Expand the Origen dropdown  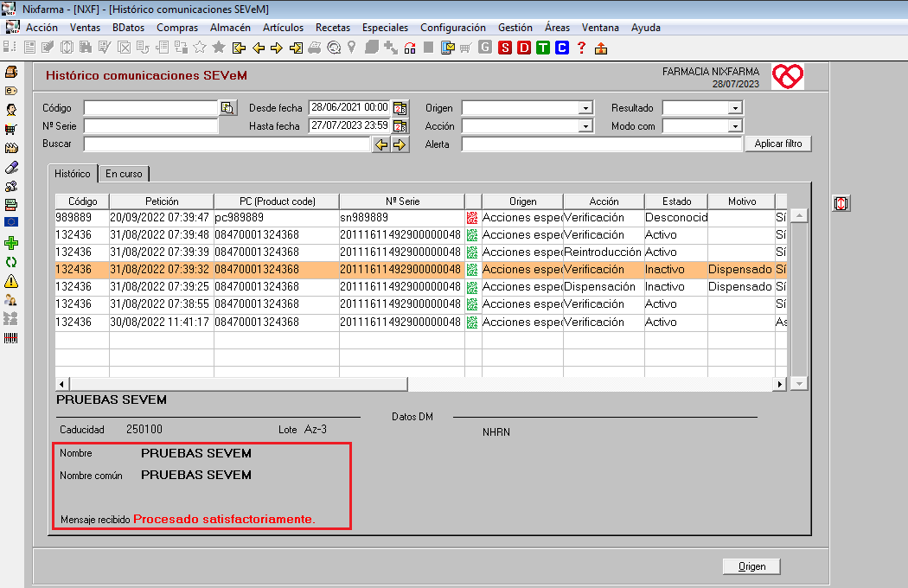(x=586, y=108)
